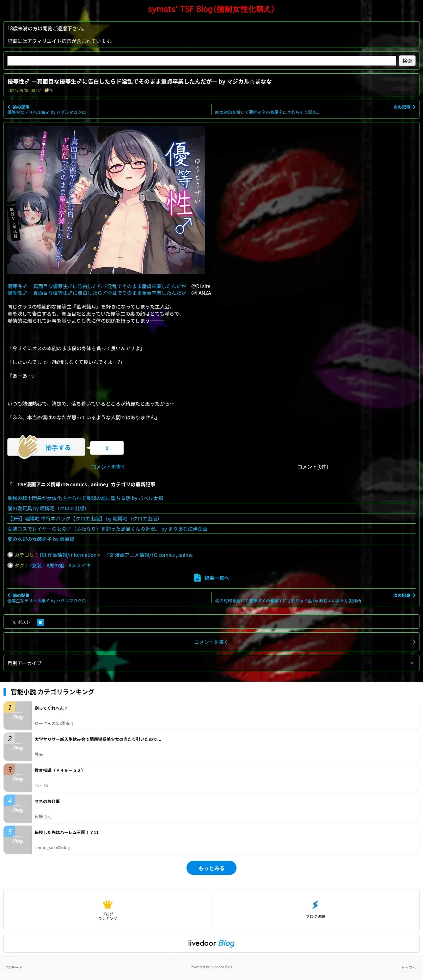423x980 pixels.
Task: Open rank 3 blog thumbnail icon
Action: [18, 778]
